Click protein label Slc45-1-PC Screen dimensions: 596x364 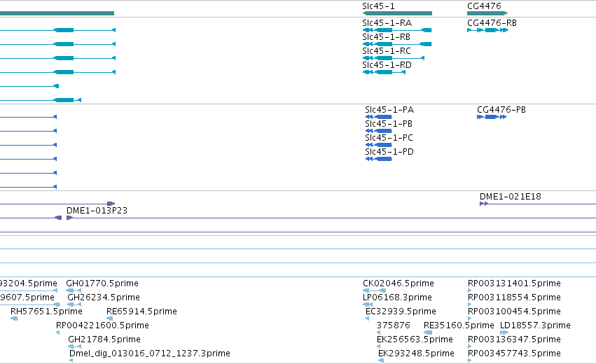pyautogui.click(x=389, y=138)
